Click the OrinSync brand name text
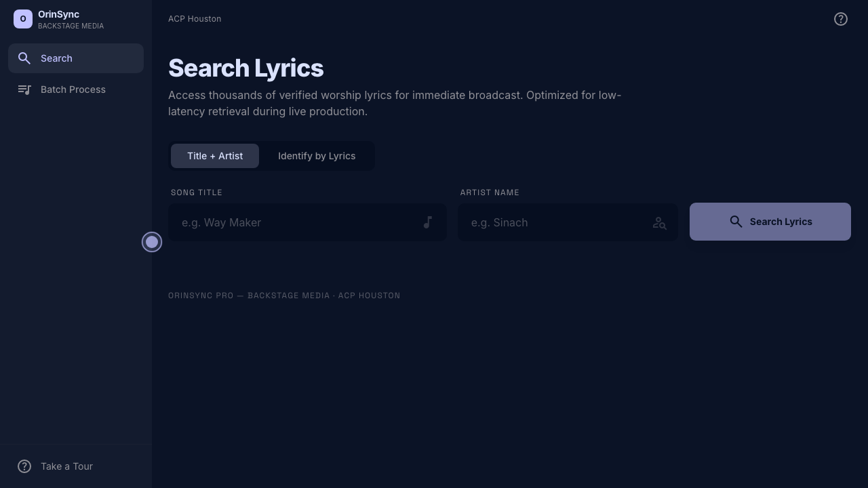This screenshot has width=868, height=488. point(58,14)
